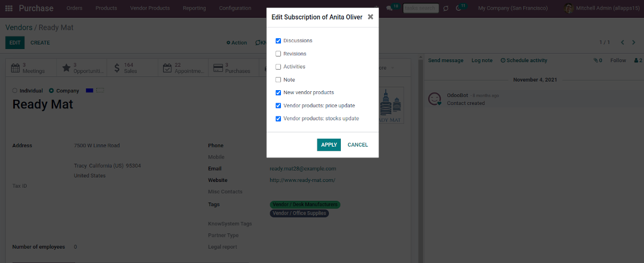Screen dimensions: 644x263
Task: Uncheck the Discussions subscription checkbox
Action: coord(278,41)
